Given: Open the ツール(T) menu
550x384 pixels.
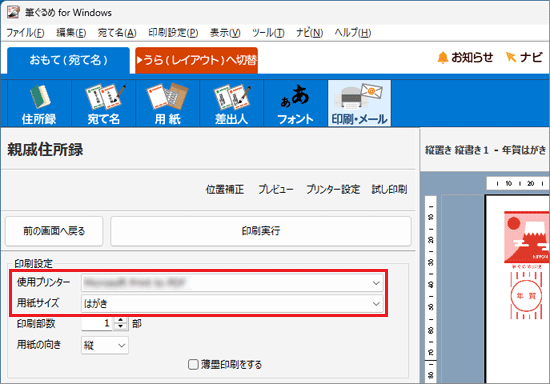Looking at the screenshot, I should click(268, 33).
